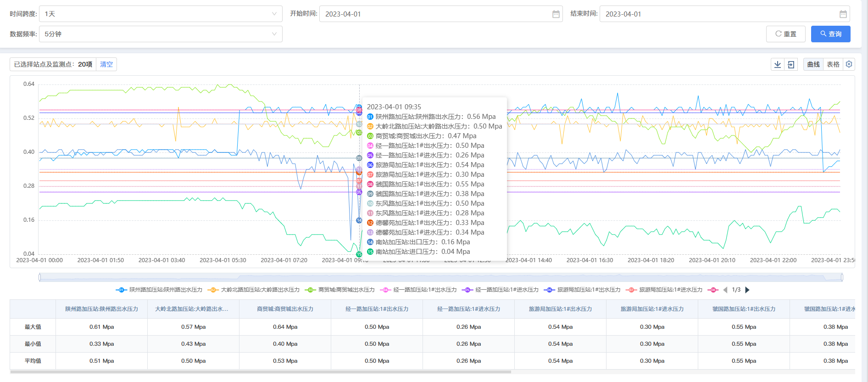Go to previous legend page arrow

[x=725, y=290]
